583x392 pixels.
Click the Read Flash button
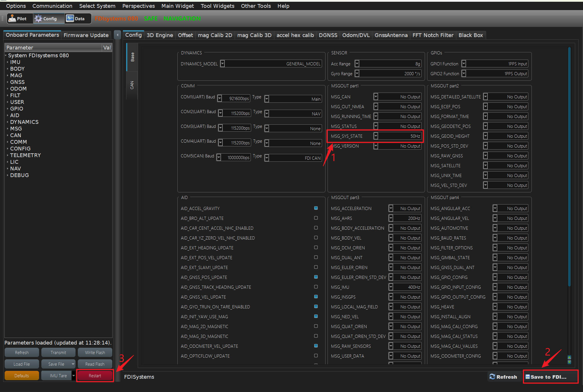pyautogui.click(x=95, y=364)
